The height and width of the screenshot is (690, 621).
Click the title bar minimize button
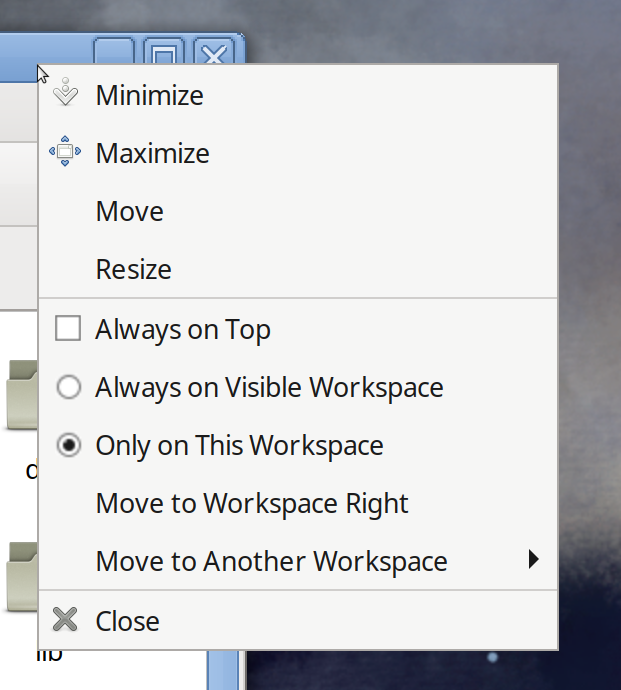[114, 51]
